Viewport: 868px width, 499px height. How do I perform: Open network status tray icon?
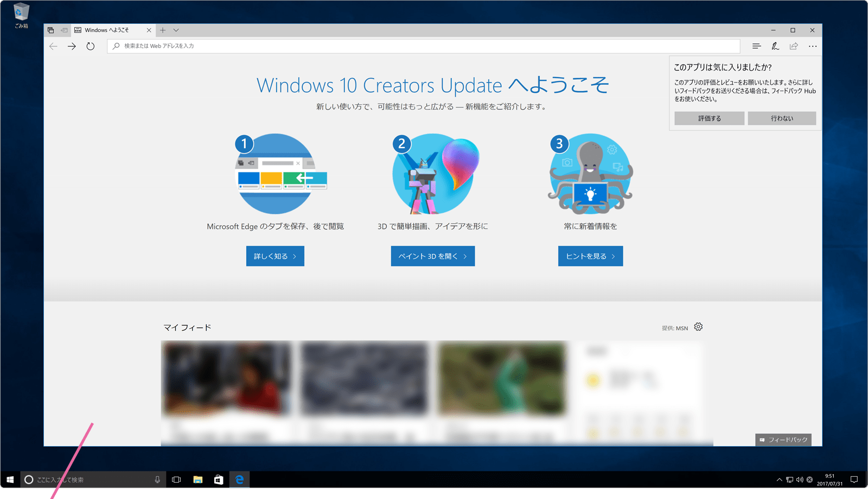pyautogui.click(x=790, y=479)
